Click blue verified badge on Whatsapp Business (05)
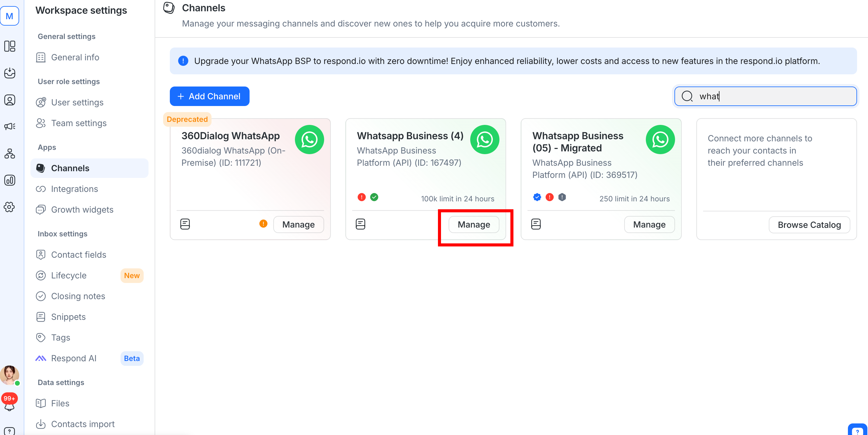The image size is (868, 435). 537,197
